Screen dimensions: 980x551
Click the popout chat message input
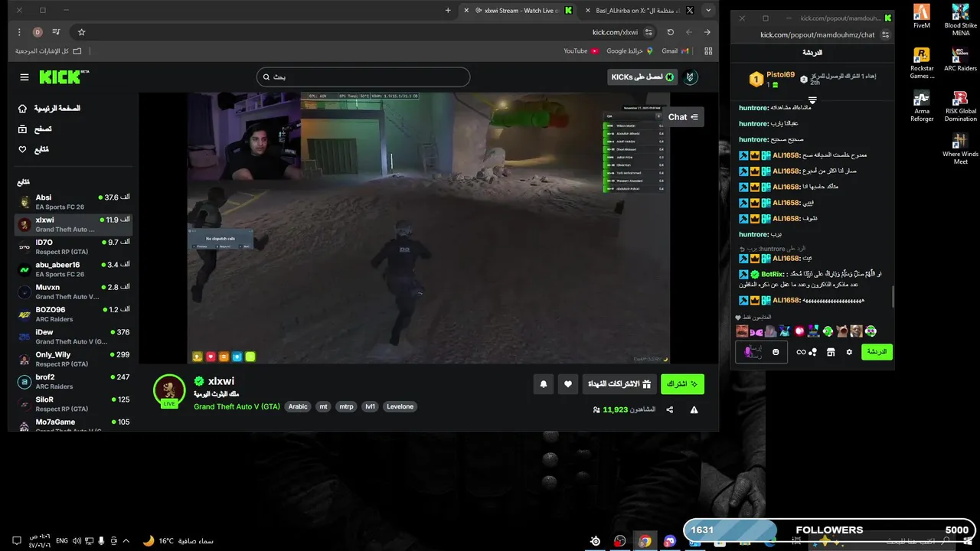tap(762, 352)
